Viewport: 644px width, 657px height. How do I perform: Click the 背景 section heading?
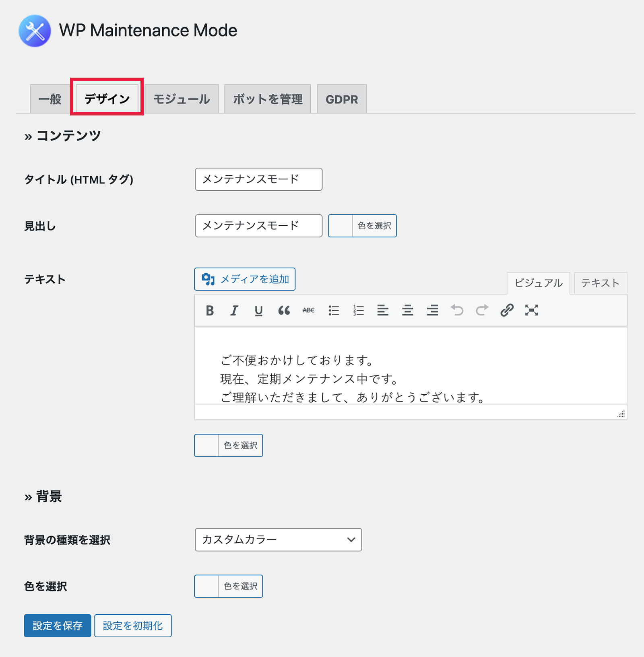point(43,496)
